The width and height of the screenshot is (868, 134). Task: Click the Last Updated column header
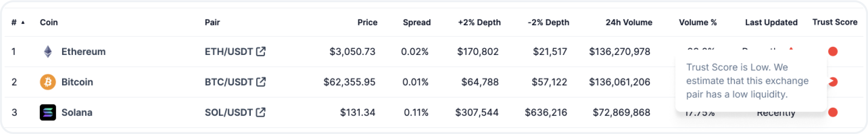click(x=771, y=22)
